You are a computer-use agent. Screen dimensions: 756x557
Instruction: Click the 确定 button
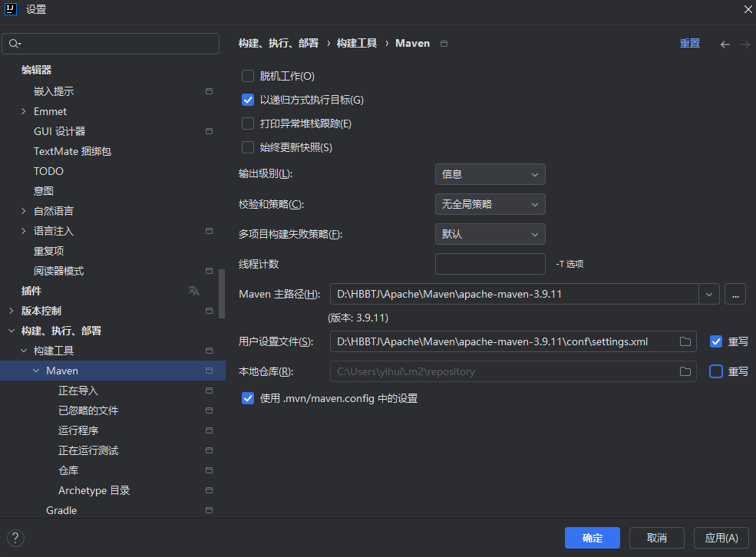(592, 538)
